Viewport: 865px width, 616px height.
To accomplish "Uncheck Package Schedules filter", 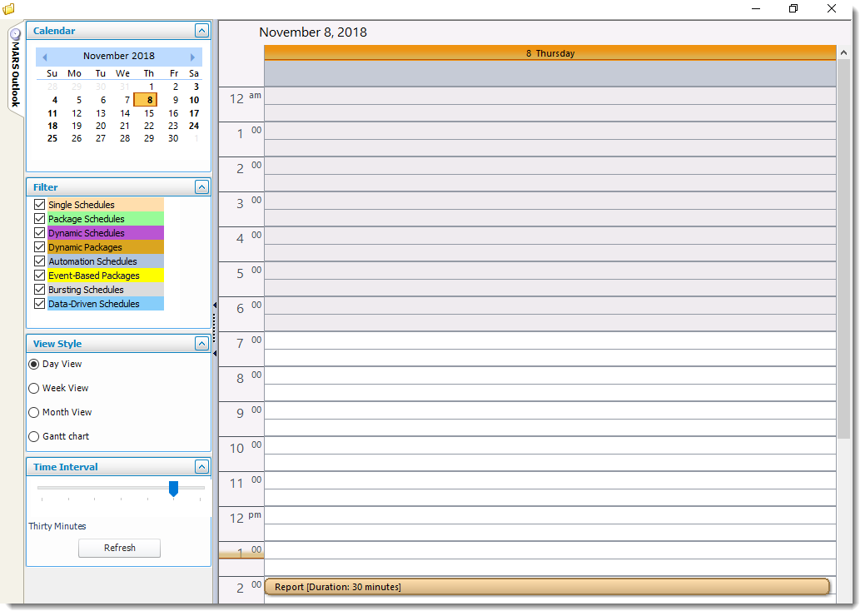I will 39,218.
